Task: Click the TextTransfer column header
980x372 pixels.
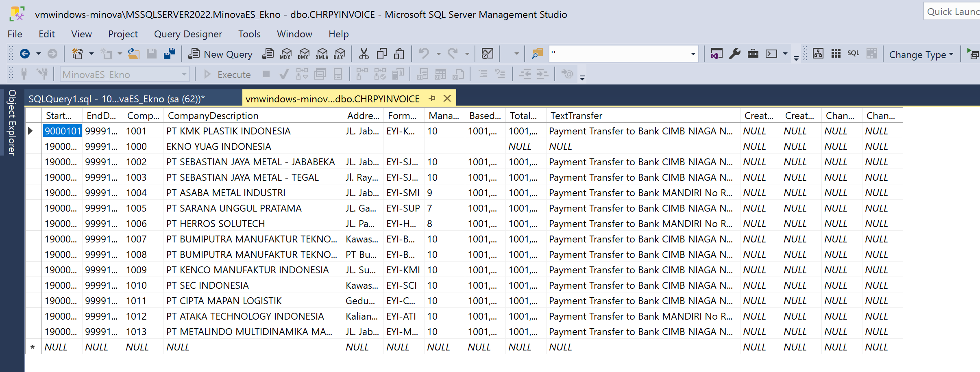Action: point(643,116)
